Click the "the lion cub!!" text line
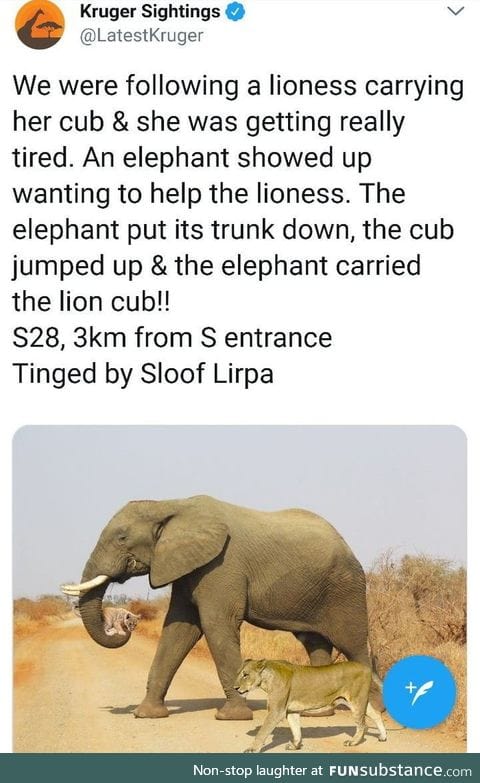The image size is (480, 783). click(x=91, y=302)
